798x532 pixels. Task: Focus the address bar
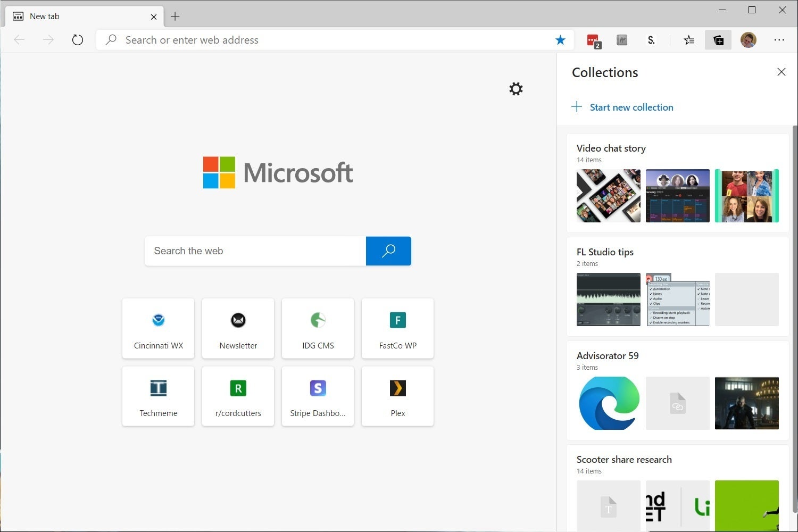click(x=335, y=40)
